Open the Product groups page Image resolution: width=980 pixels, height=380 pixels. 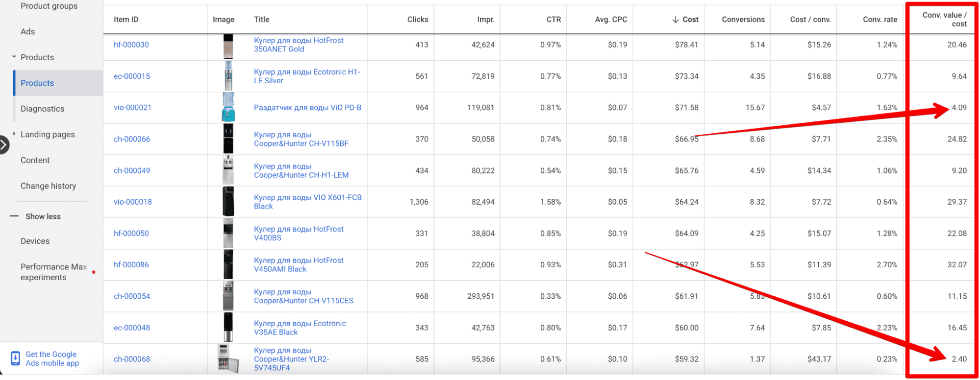pos(49,6)
